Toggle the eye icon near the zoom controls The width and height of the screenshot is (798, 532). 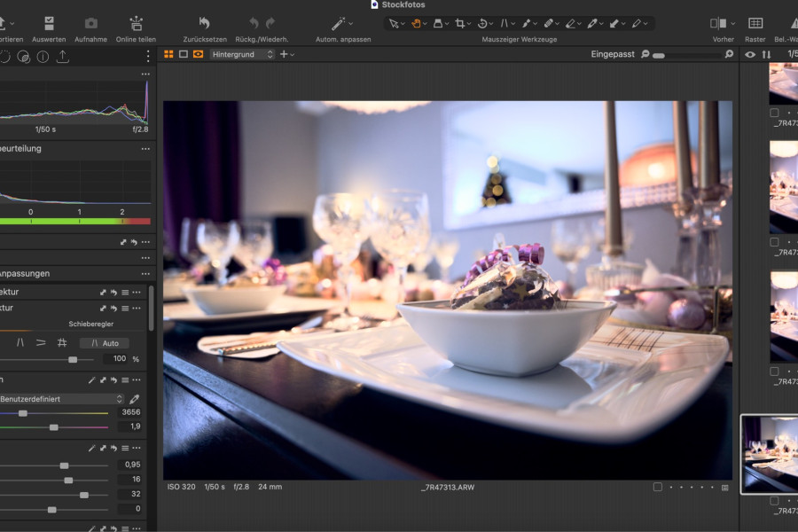(752, 53)
